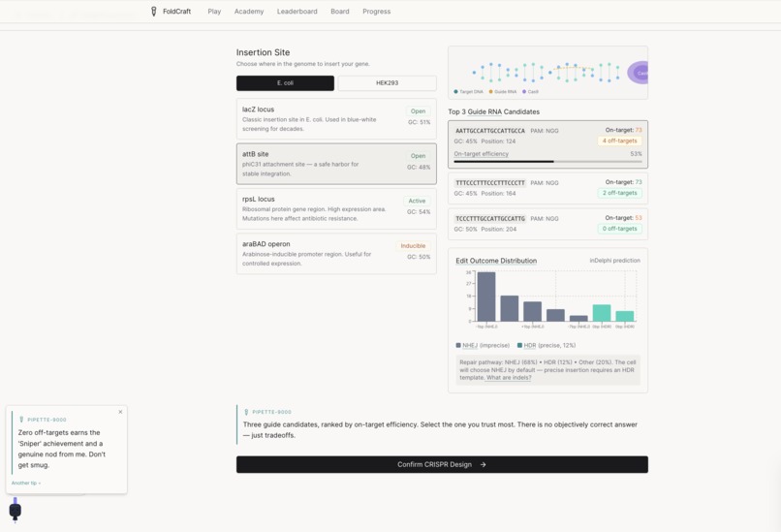
Task: Click the Open badge on lacZ locus
Action: [418, 111]
